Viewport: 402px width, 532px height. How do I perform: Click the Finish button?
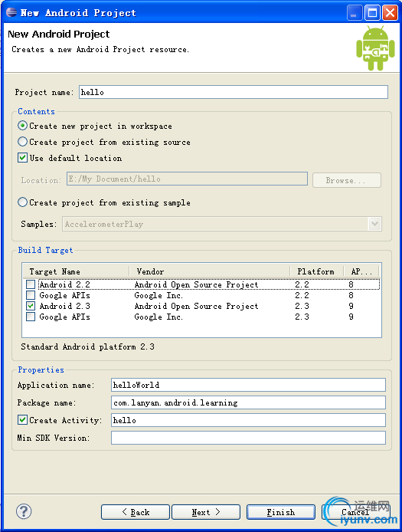tap(281, 512)
